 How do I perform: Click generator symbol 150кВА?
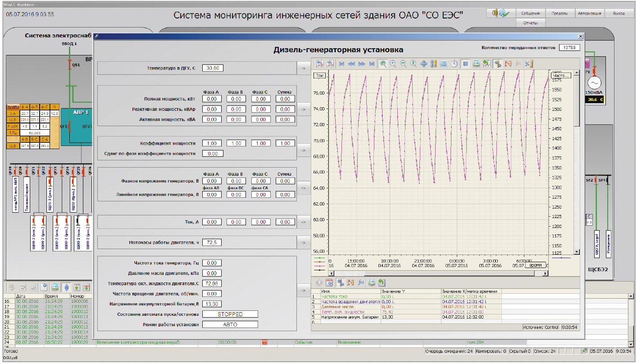(595, 83)
